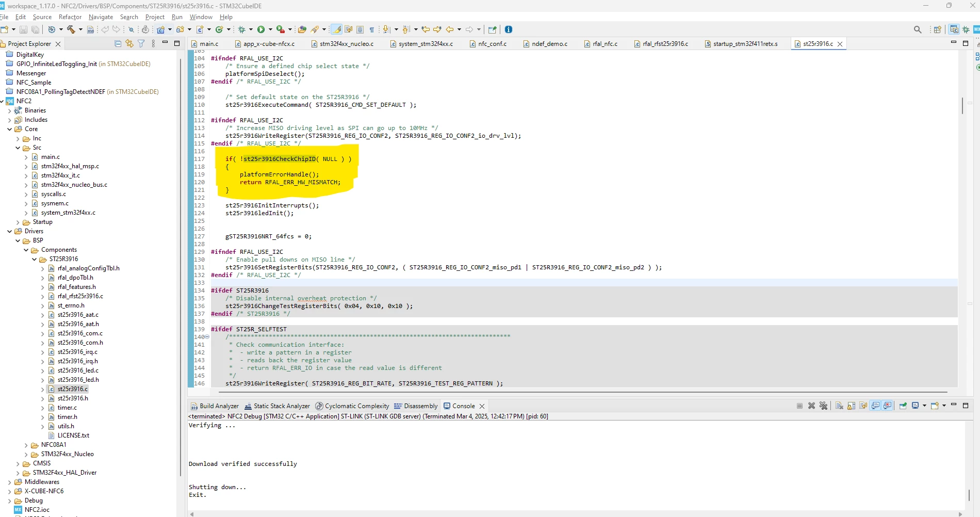
Task: Click the magnifier search icon at top right
Action: 918,29
